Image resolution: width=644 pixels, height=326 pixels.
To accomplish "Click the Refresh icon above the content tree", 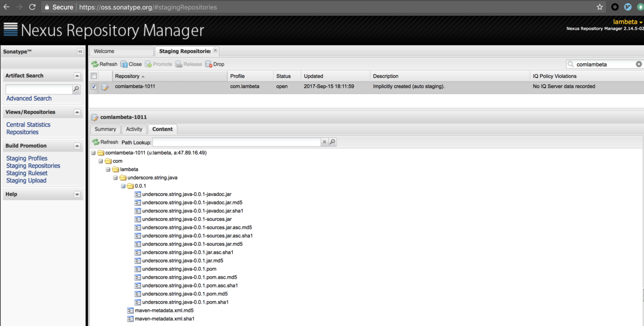I will [x=95, y=142].
